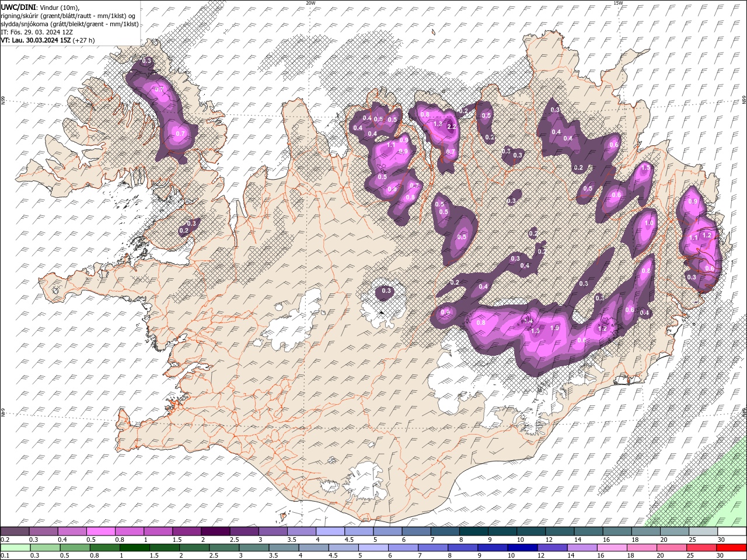Select the 12 teal swatch in the snow legend
This screenshot has width=747, height=560.
[559, 531]
